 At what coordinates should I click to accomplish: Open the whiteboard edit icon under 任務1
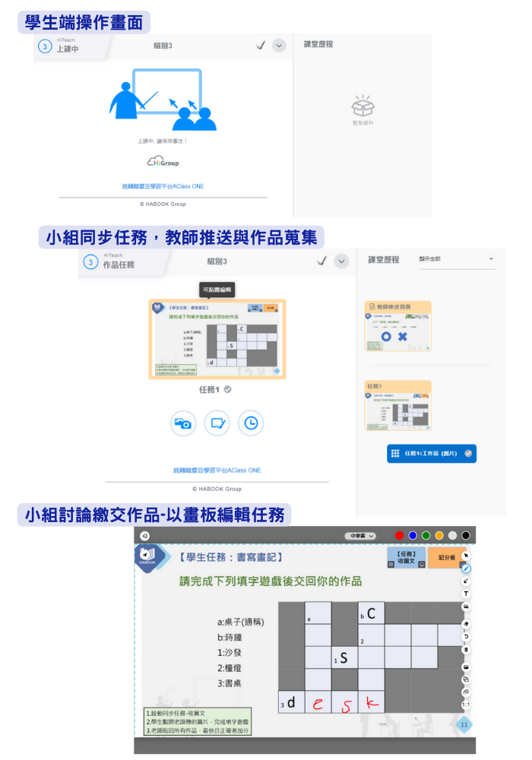217,423
